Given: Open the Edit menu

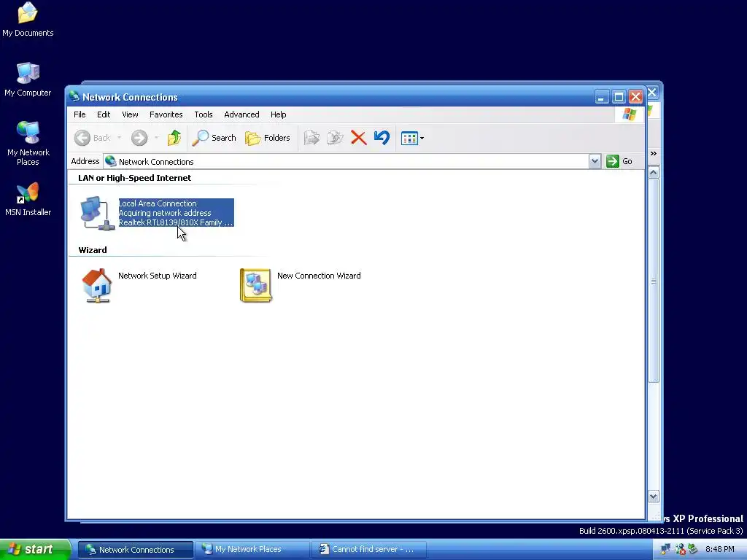Looking at the screenshot, I should coord(104,114).
